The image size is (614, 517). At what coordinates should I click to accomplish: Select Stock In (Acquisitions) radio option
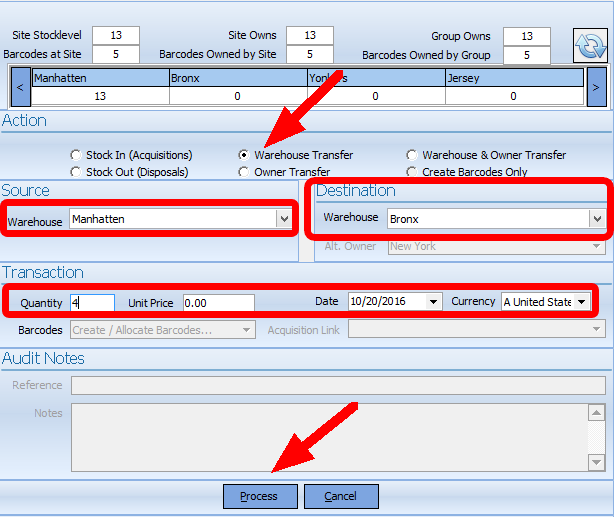click(76, 155)
